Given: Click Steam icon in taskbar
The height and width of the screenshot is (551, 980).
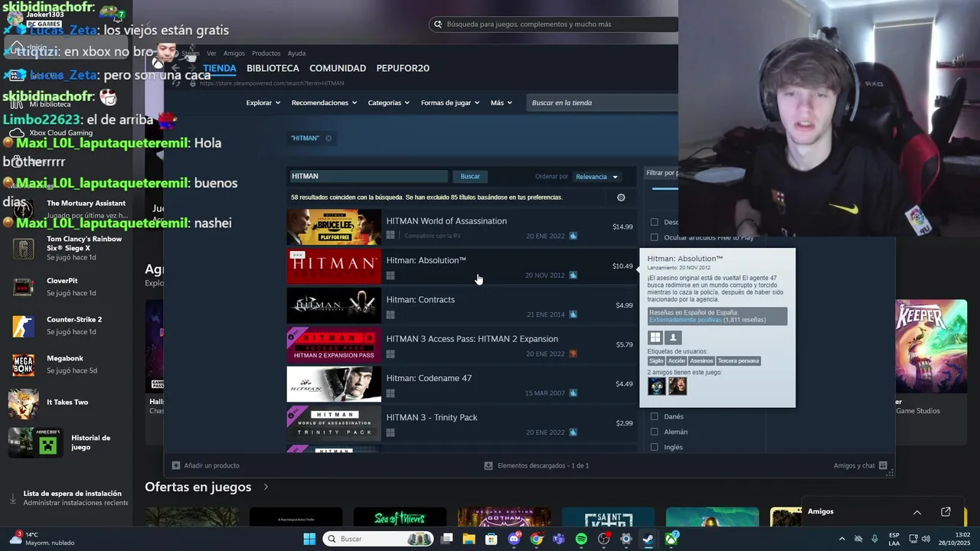Looking at the screenshot, I should (x=648, y=539).
